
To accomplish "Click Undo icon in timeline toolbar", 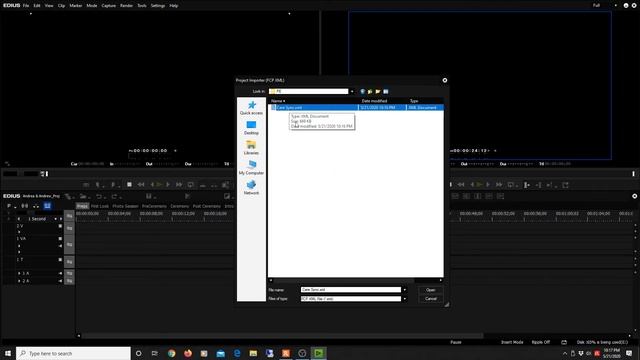I will (99, 196).
